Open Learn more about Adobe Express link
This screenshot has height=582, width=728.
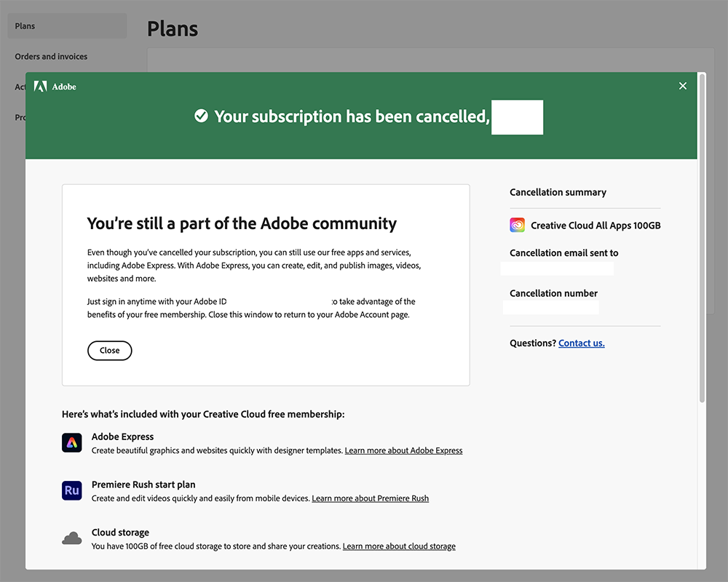[x=403, y=450]
